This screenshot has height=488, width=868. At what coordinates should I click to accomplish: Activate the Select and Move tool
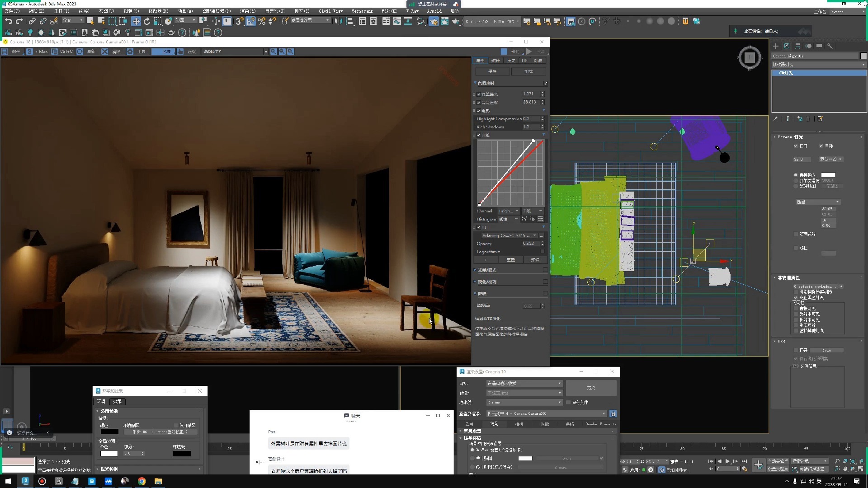click(x=136, y=21)
